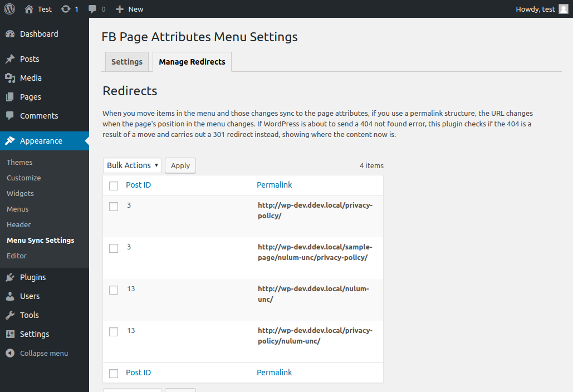Sort by Permalink header column
Screen dimensions: 573x392
(x=274, y=185)
